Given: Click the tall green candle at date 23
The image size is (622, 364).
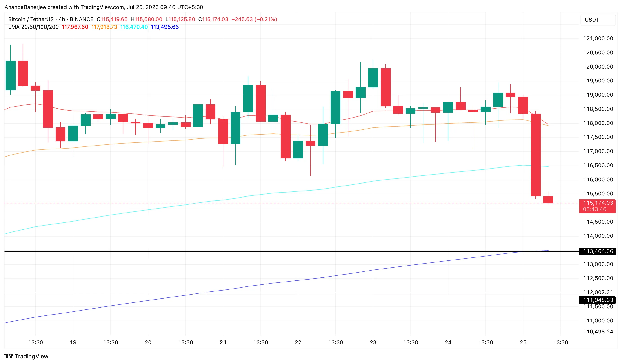Looking at the screenshot, I should 373,78.
